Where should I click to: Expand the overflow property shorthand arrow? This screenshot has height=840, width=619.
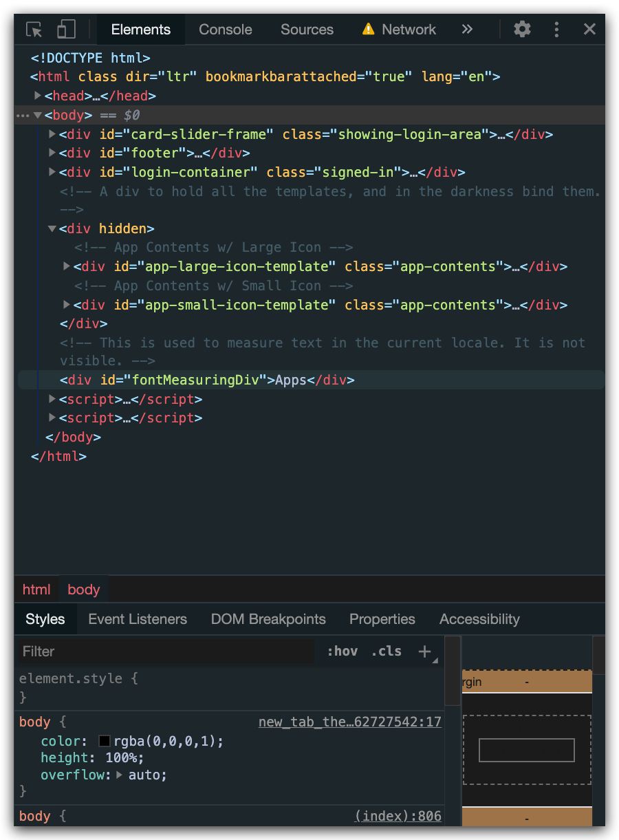point(119,775)
